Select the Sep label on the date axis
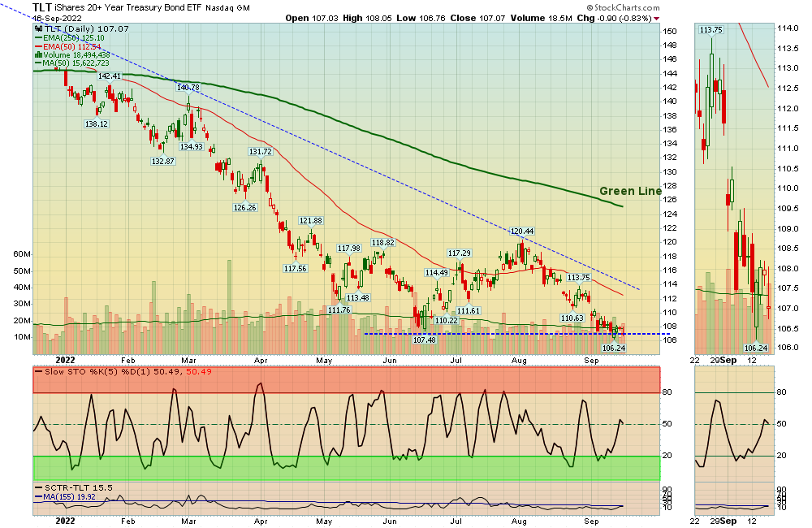Screen dimensions: 812x528 [594, 359]
